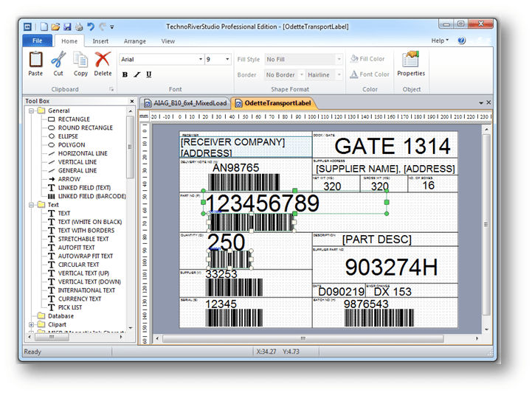Choose Font Color

click(370, 74)
